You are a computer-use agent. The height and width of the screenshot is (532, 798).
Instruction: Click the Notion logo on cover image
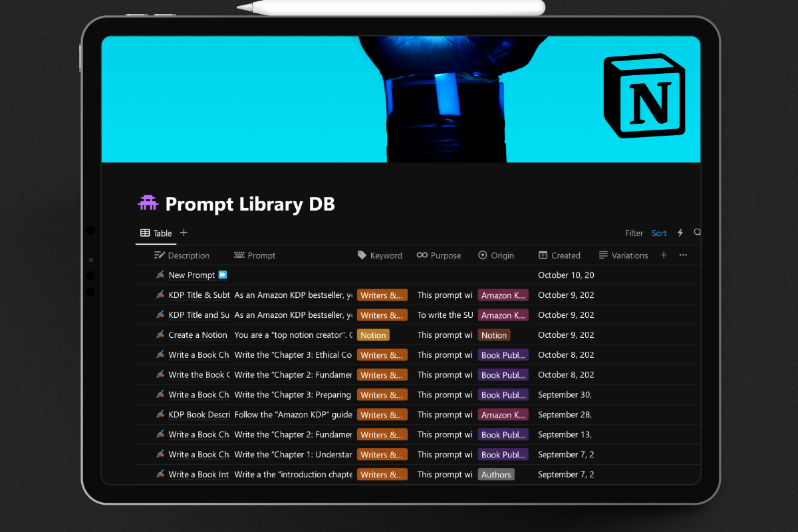coord(644,96)
